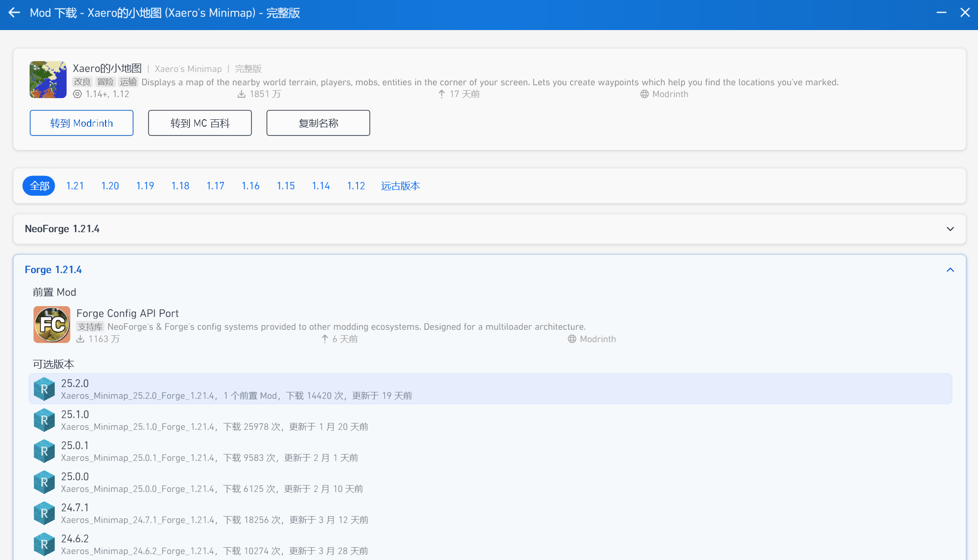Show the 远古版本 ancient versions filter
Viewport: 978px width, 560px height.
(x=400, y=186)
